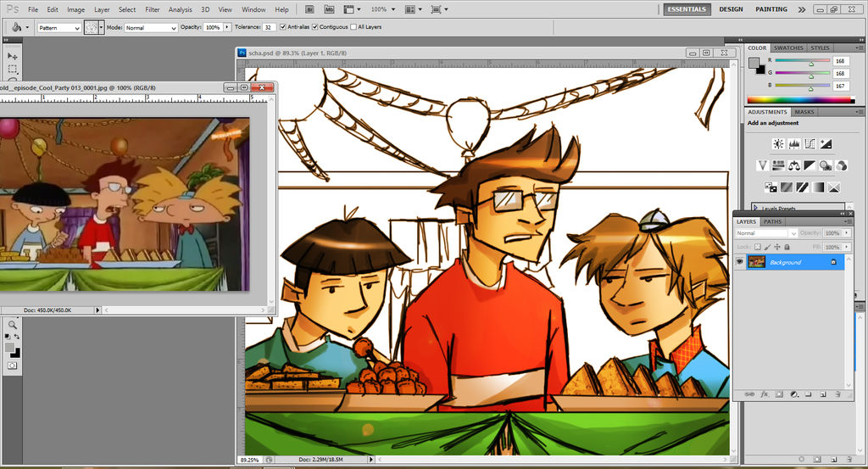Add a Hue/Saturation adjustment

pyautogui.click(x=778, y=165)
